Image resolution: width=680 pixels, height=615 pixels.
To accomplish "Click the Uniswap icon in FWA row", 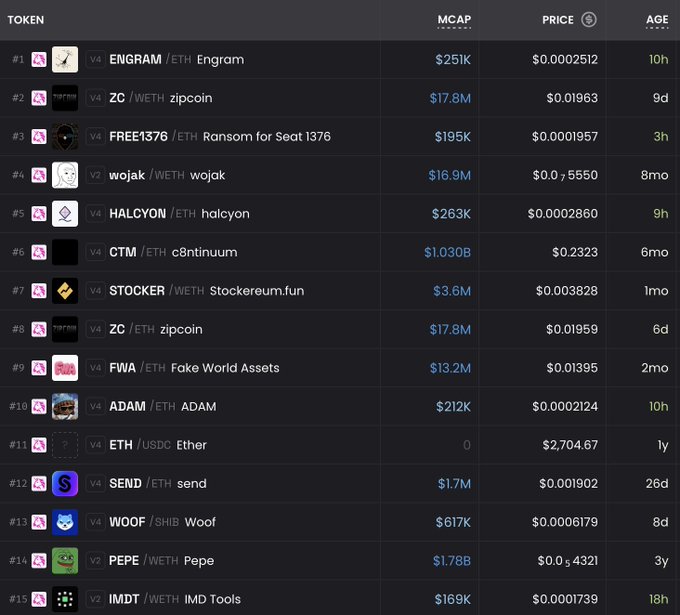I will tap(39, 368).
